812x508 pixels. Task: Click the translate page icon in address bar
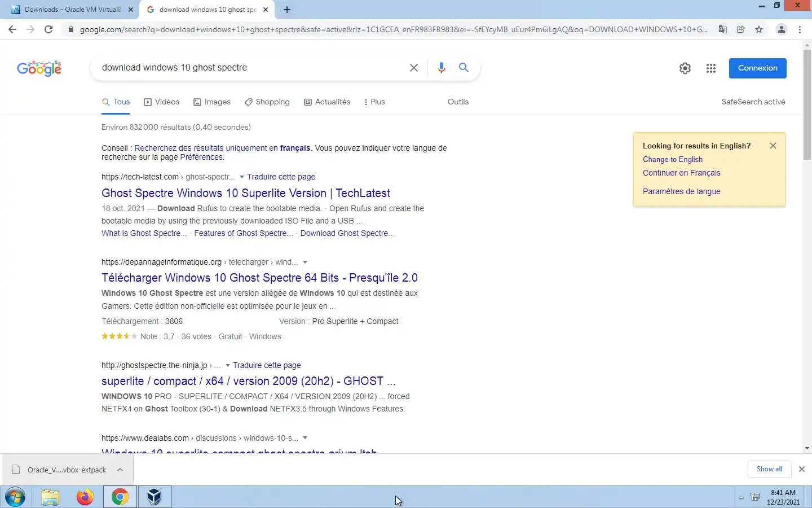point(722,29)
